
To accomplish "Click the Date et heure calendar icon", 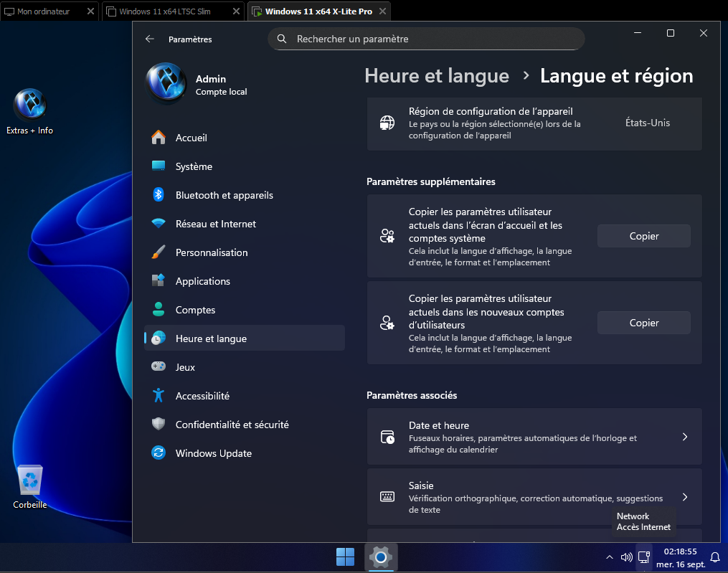I will pos(387,437).
